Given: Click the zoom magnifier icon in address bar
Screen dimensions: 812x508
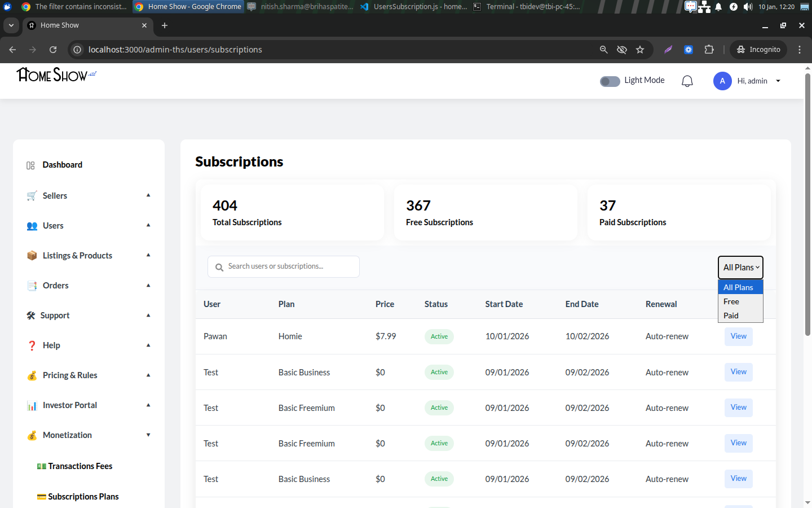Looking at the screenshot, I should [x=603, y=50].
